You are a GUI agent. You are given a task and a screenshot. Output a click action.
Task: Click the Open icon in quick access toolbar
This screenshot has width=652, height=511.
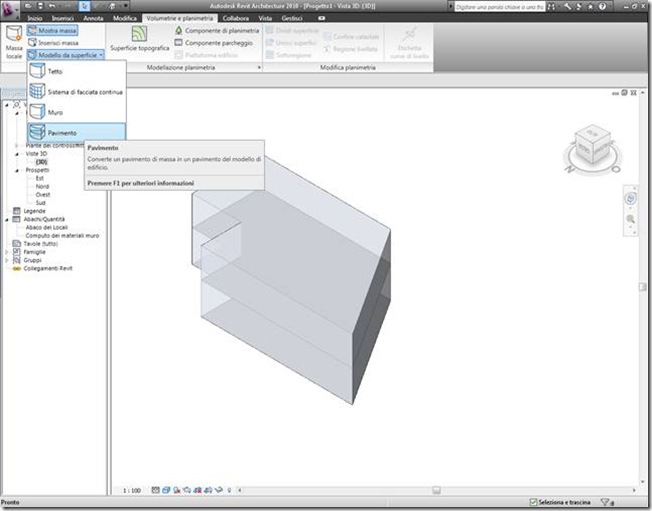tap(29, 6)
